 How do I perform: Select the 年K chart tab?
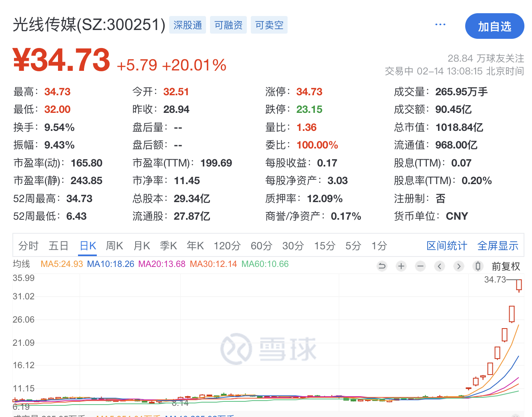195,246
